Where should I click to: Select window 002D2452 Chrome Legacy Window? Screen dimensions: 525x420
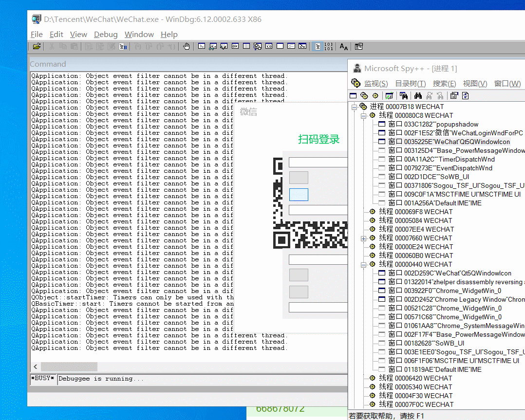(x=456, y=299)
